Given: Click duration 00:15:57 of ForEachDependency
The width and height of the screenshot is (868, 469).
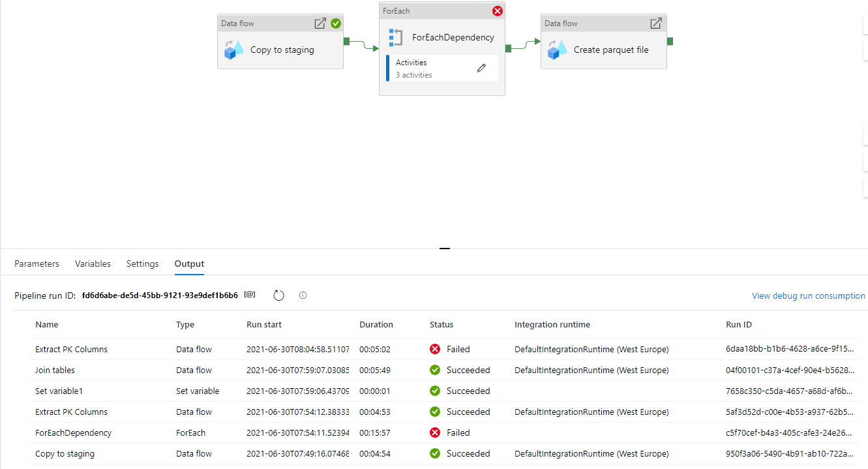Looking at the screenshot, I should click(375, 432).
